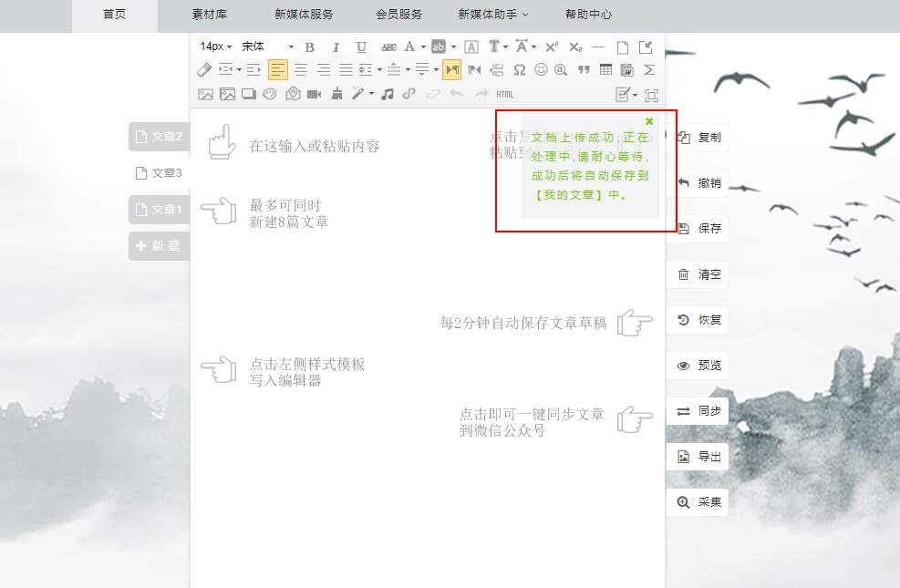Click the eraser clear formatting icon
The image size is (900, 588).
pos(204,70)
